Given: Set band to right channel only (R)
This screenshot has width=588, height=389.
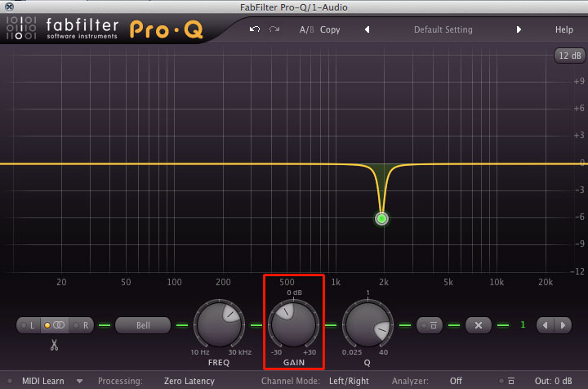Looking at the screenshot, I should (x=82, y=325).
